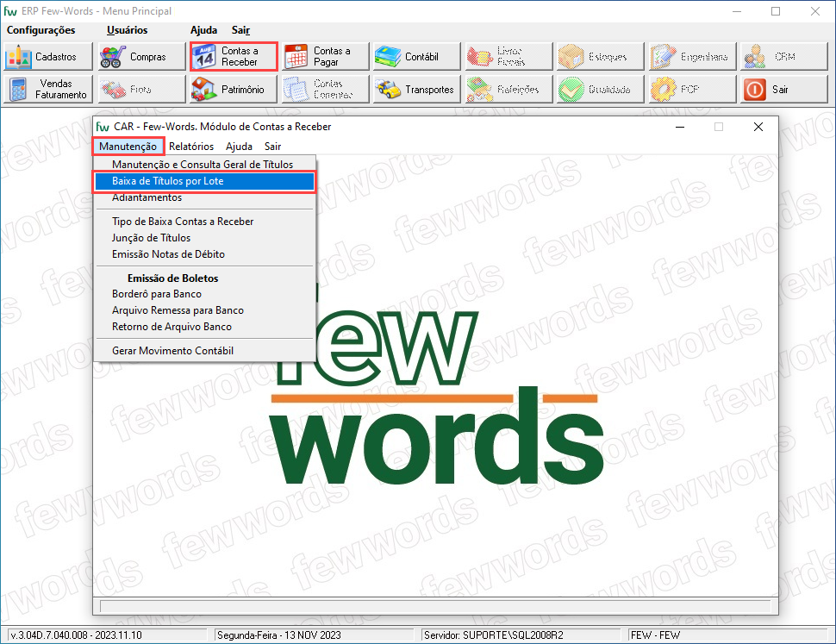Click Servidor: SUPORTE\SQL2008R2 in the status bar

(x=493, y=635)
